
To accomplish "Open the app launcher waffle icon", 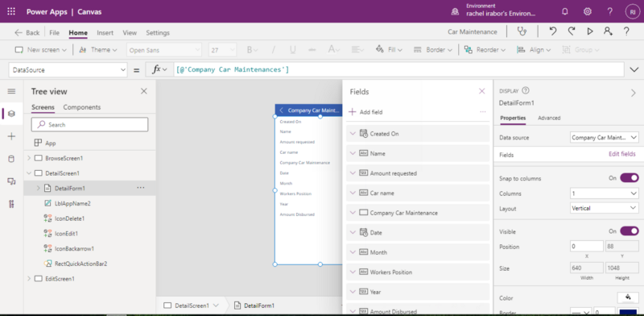I will tap(11, 11).
